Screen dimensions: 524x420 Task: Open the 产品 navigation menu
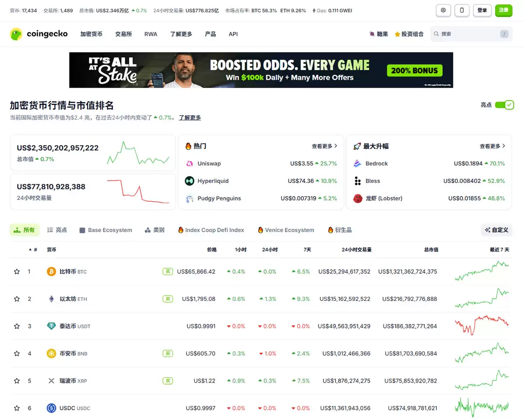coord(210,34)
